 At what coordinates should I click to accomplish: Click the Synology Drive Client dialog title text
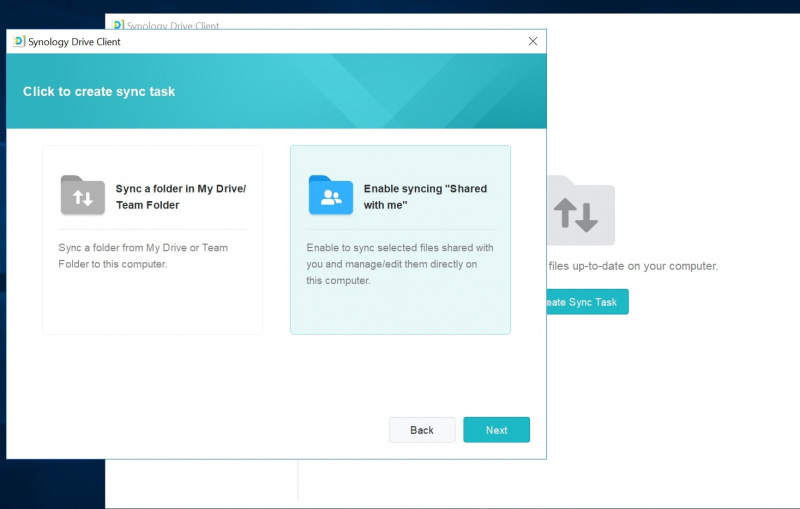click(x=74, y=42)
